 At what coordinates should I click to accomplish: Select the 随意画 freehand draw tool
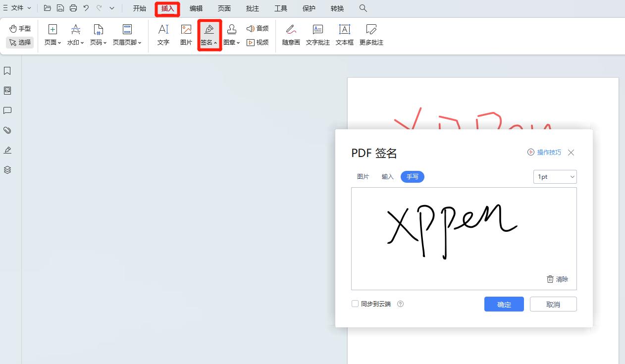(x=291, y=35)
